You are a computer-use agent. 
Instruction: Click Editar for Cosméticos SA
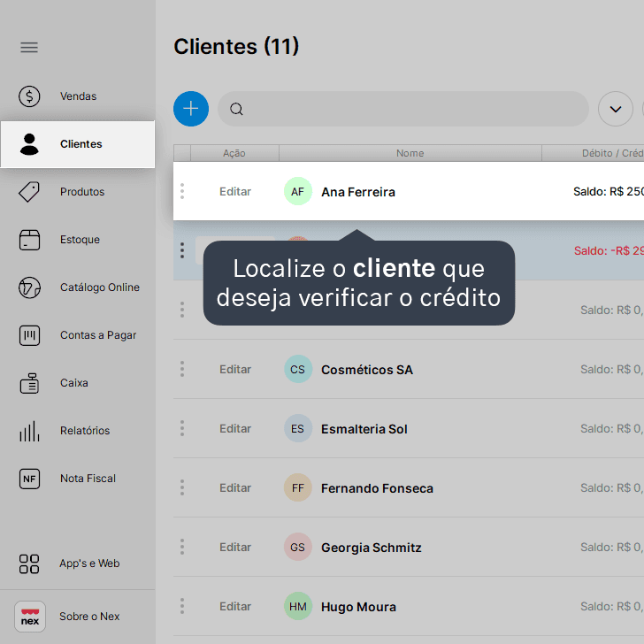tap(235, 370)
